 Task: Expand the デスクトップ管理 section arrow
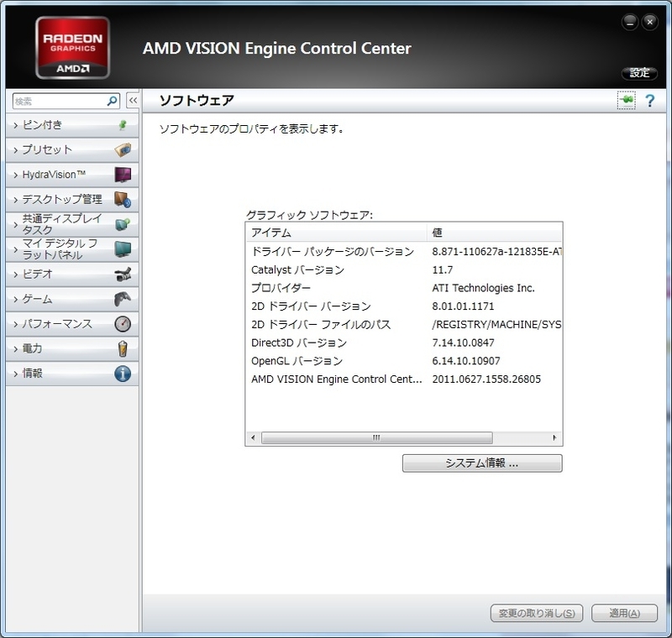pyautogui.click(x=15, y=200)
